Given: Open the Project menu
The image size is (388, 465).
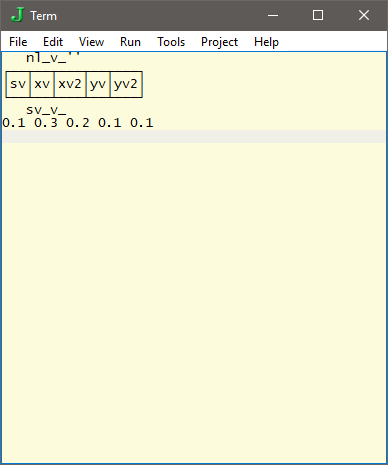Looking at the screenshot, I should pyautogui.click(x=219, y=42).
